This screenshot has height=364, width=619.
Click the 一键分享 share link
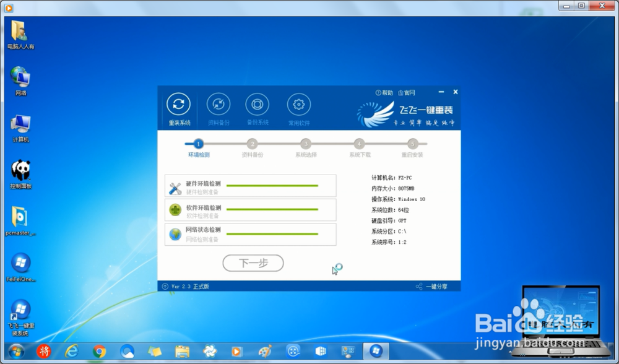tap(431, 286)
